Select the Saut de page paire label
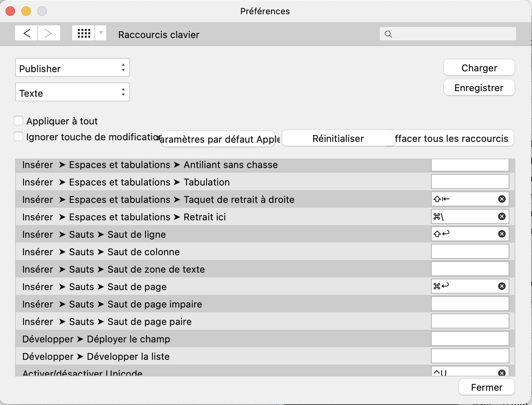This screenshot has width=532, height=405. point(107,322)
